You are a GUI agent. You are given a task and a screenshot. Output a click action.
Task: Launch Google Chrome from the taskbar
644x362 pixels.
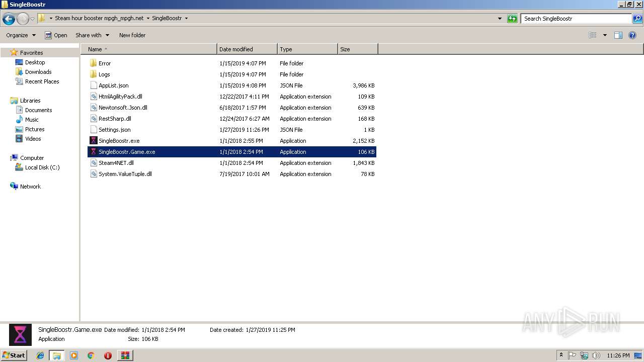[x=91, y=355]
